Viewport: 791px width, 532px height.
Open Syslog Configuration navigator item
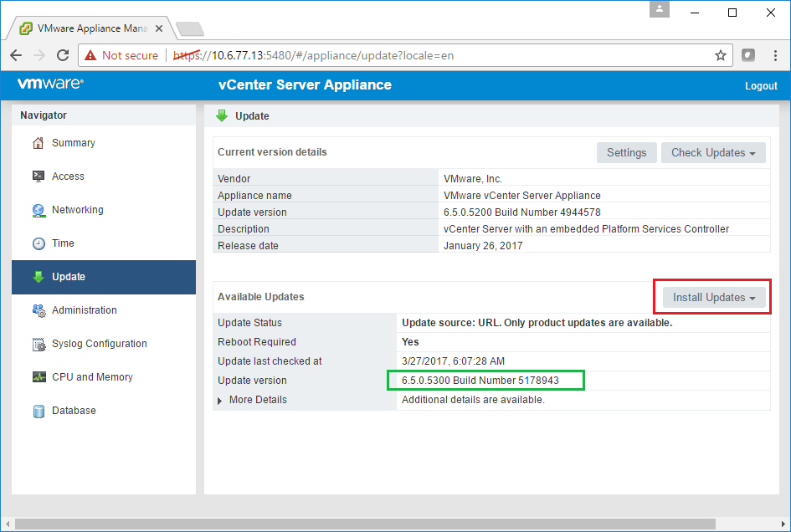point(104,344)
